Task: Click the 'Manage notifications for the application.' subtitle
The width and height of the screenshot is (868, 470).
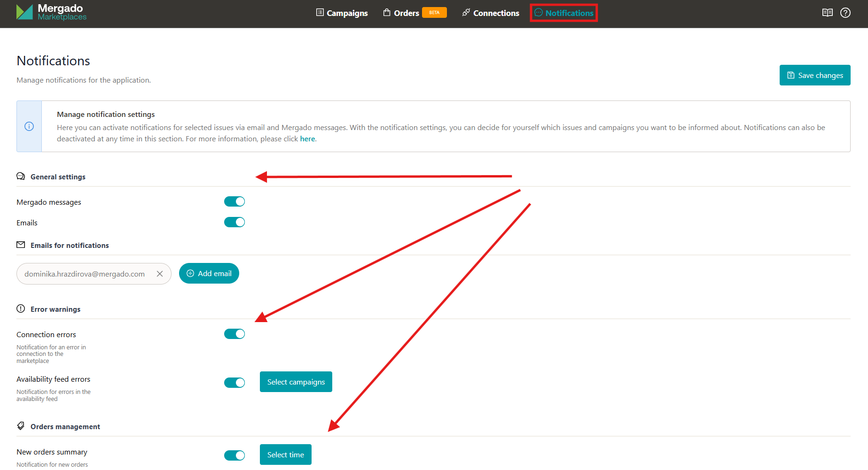Action: click(x=84, y=80)
